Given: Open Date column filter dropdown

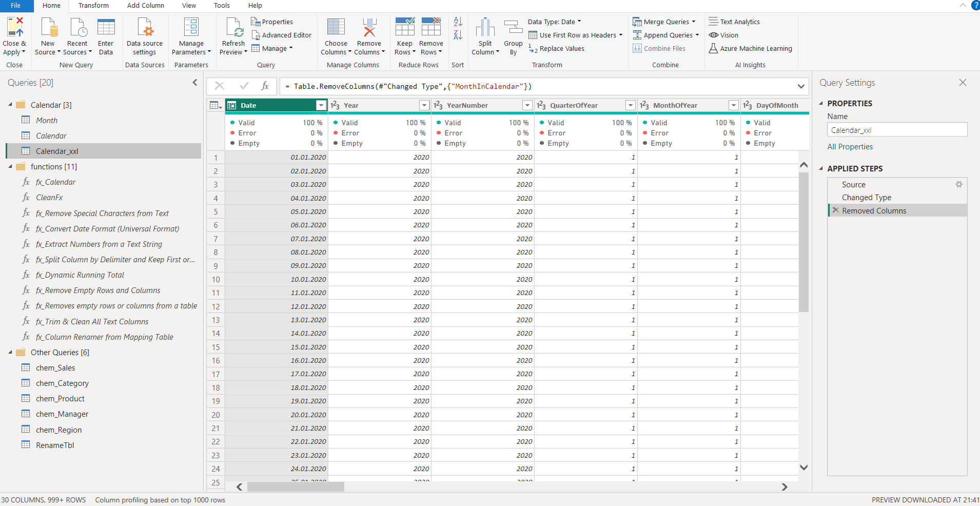Looking at the screenshot, I should click(321, 105).
